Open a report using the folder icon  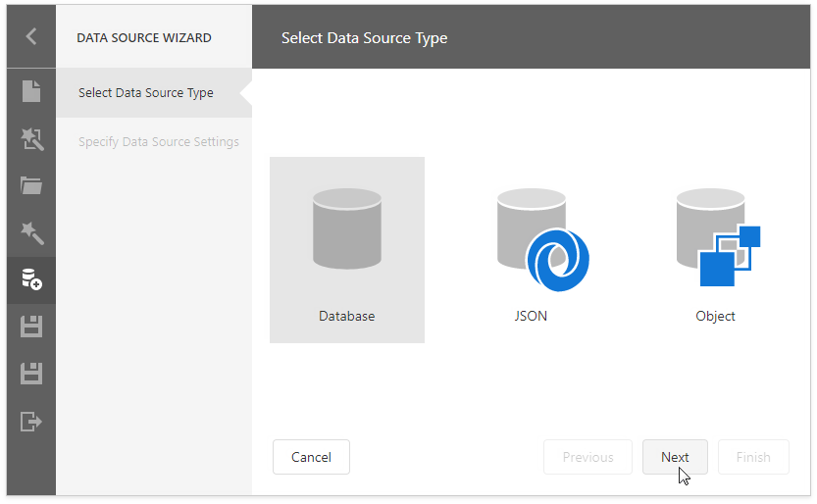tap(31, 186)
